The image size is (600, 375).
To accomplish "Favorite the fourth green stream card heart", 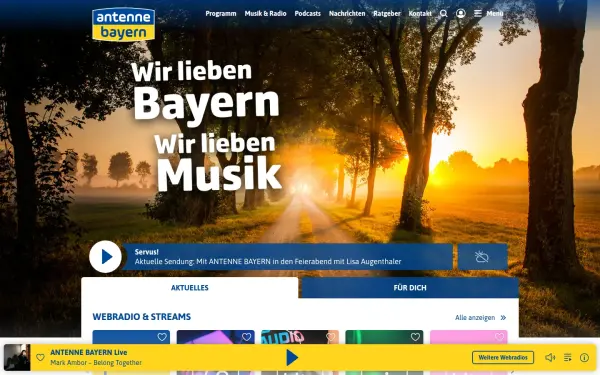I will pos(415,337).
